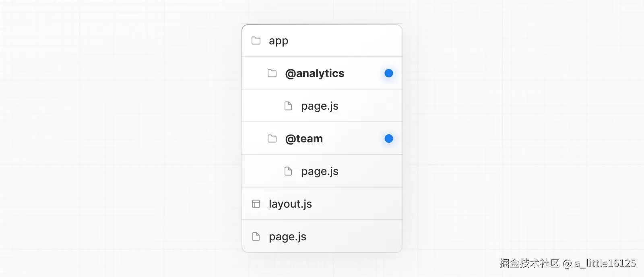644x277 pixels.
Task: Expand the @team slot folder label
Action: click(304, 139)
